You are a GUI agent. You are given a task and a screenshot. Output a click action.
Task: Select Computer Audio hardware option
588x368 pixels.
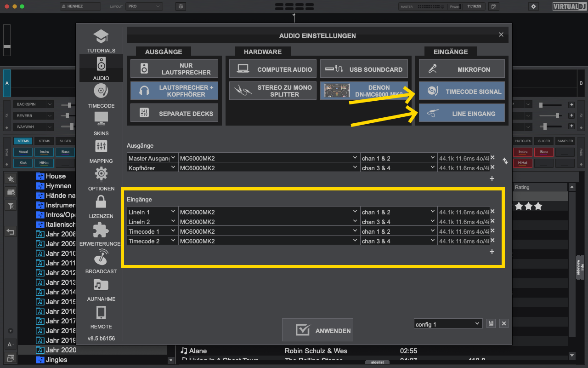coord(273,69)
